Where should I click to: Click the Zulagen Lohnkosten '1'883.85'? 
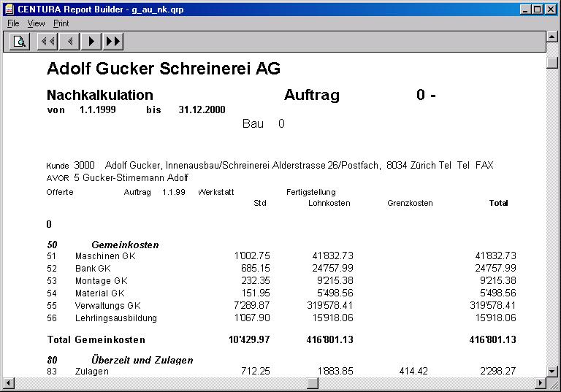pyautogui.click(x=335, y=372)
